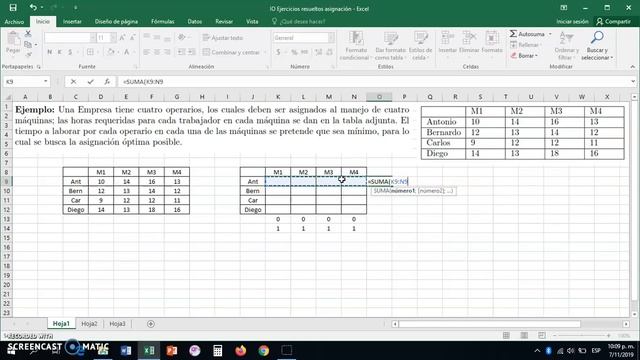Open the General number format dropdown
Viewport: 640px width, 360px height.
pos(331,38)
